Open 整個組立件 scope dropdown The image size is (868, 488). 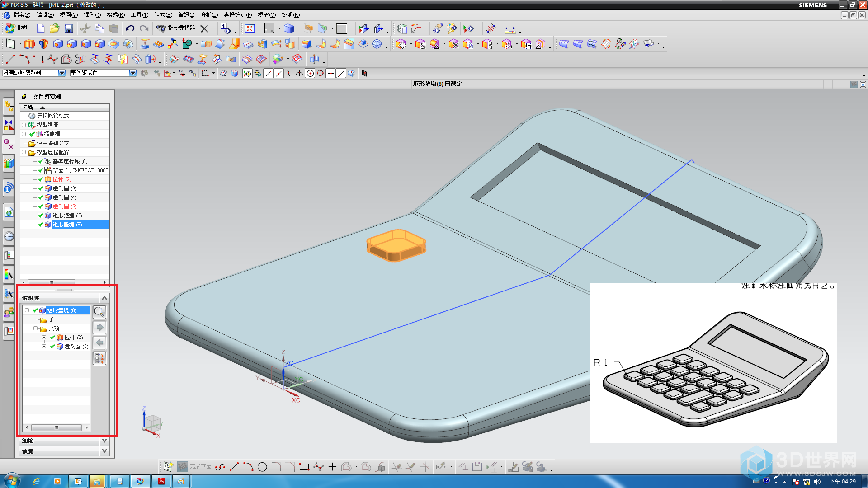click(133, 73)
